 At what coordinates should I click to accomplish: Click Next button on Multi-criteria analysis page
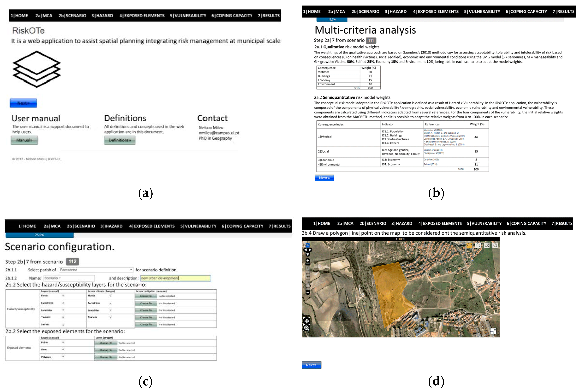pos(324,178)
